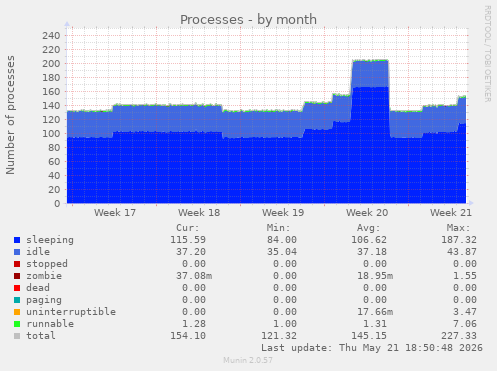Click the 'Week 19' x-axis label

[x=283, y=213]
